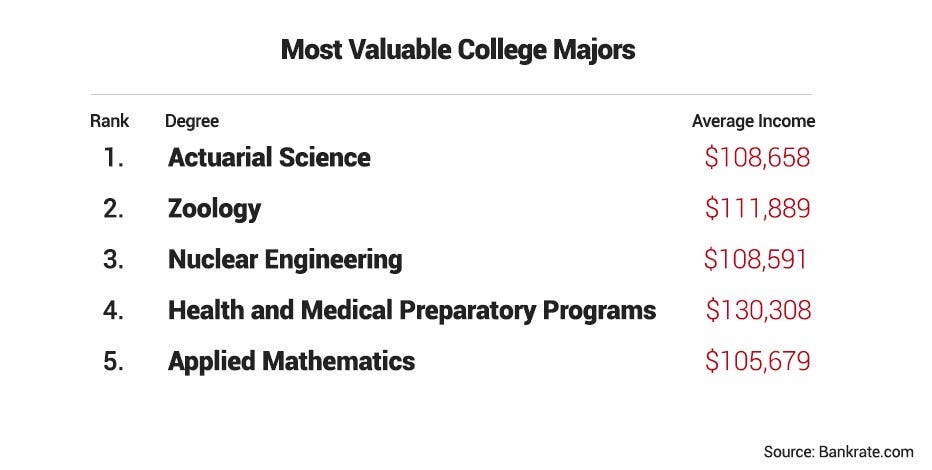The width and height of the screenshot is (932, 470).
Task: Click the Actuarial Science degree name
Action: pos(269,157)
